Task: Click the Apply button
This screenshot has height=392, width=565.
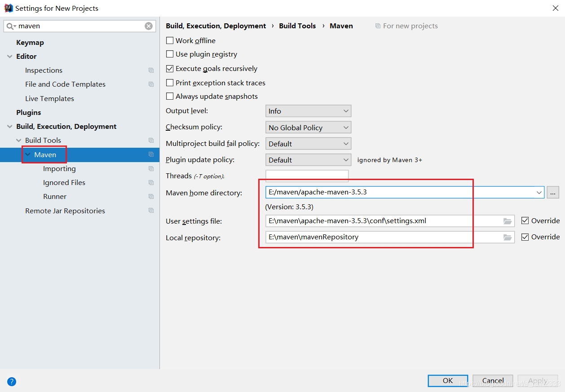Action: point(538,381)
